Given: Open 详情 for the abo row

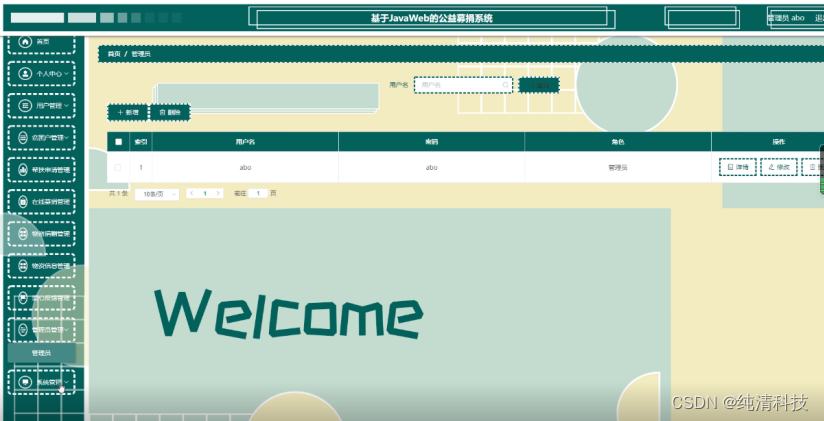Looking at the screenshot, I should (x=738, y=167).
